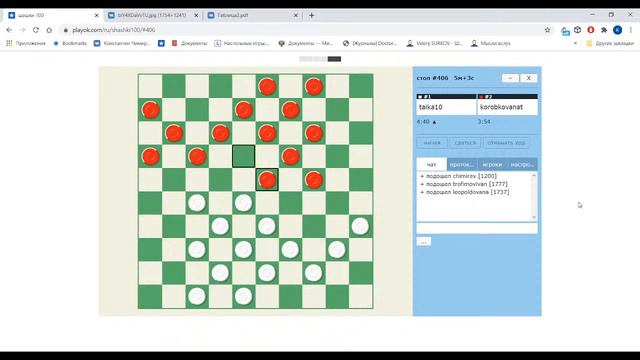The width and height of the screenshot is (640, 360).
Task: Click chat line about chimirev [1200]
Action: point(459,176)
